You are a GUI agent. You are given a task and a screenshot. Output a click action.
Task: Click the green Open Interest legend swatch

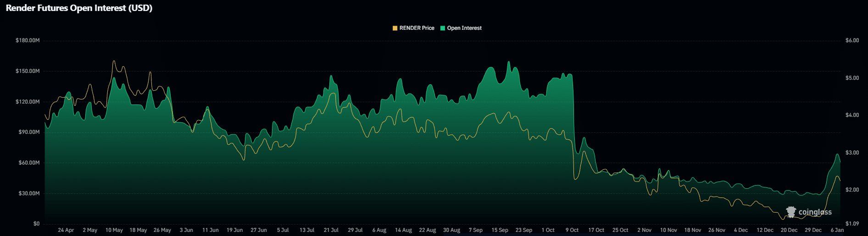[443, 28]
